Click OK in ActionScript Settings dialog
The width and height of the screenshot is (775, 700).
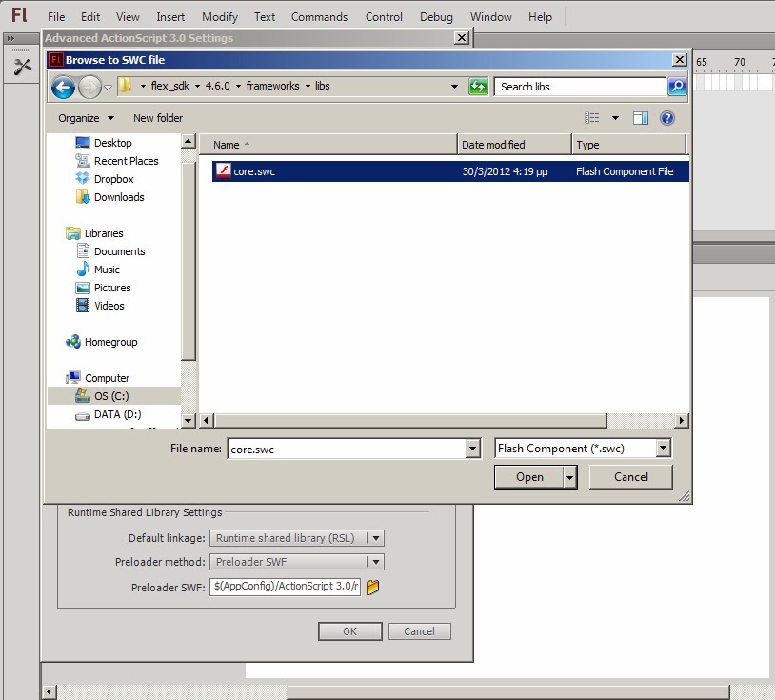pos(350,631)
